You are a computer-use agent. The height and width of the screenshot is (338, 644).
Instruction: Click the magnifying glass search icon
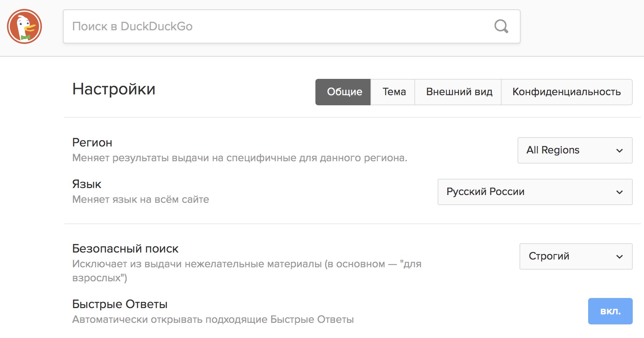pos(501,26)
